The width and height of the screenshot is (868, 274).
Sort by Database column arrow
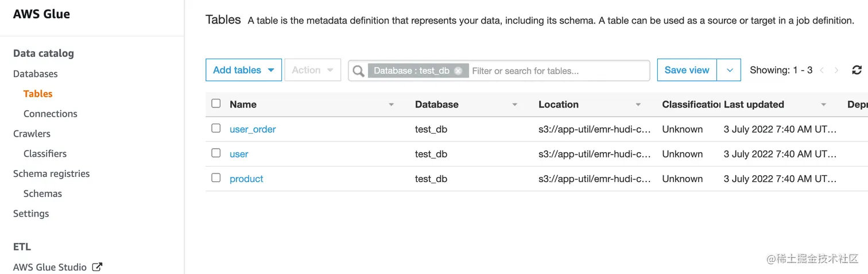point(515,105)
